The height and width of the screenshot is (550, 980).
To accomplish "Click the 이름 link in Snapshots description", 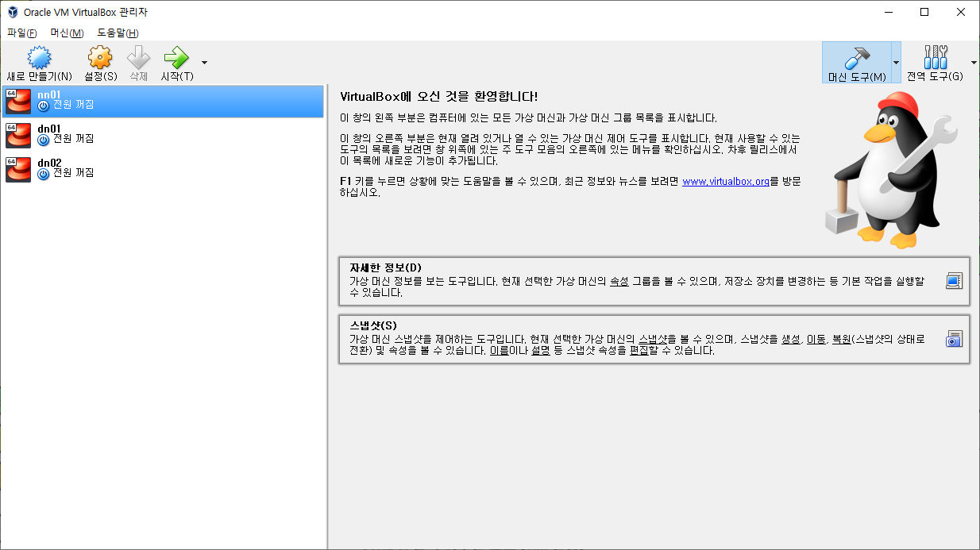I will (x=500, y=350).
